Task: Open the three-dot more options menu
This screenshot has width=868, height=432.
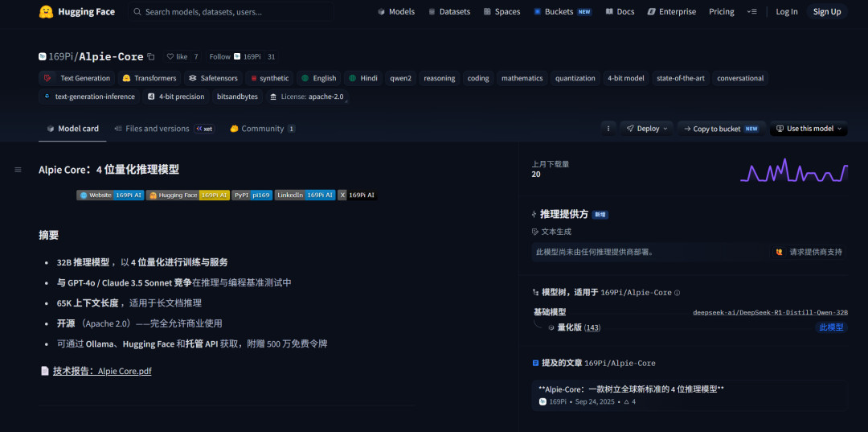Action: pos(608,129)
